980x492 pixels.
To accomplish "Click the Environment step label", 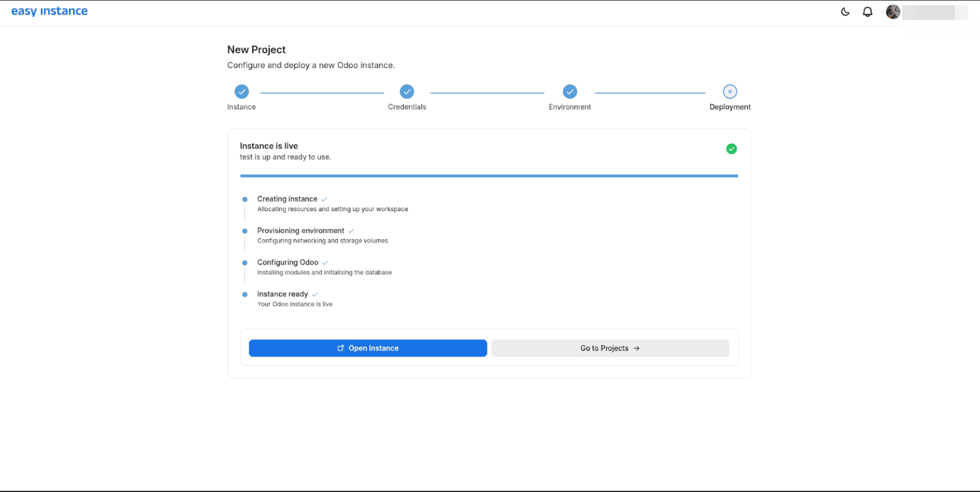I will 570,107.
